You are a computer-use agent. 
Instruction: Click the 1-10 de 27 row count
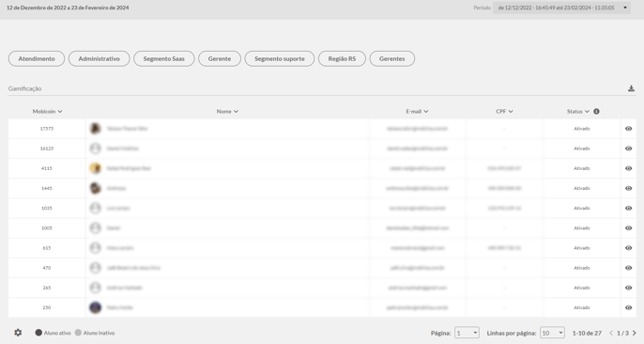(x=587, y=333)
